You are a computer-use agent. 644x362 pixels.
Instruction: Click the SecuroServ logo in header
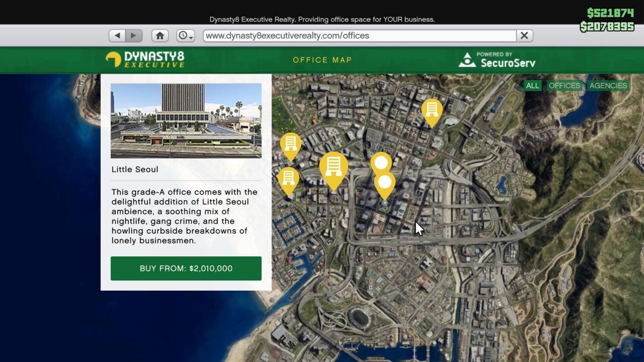pyautogui.click(x=497, y=60)
